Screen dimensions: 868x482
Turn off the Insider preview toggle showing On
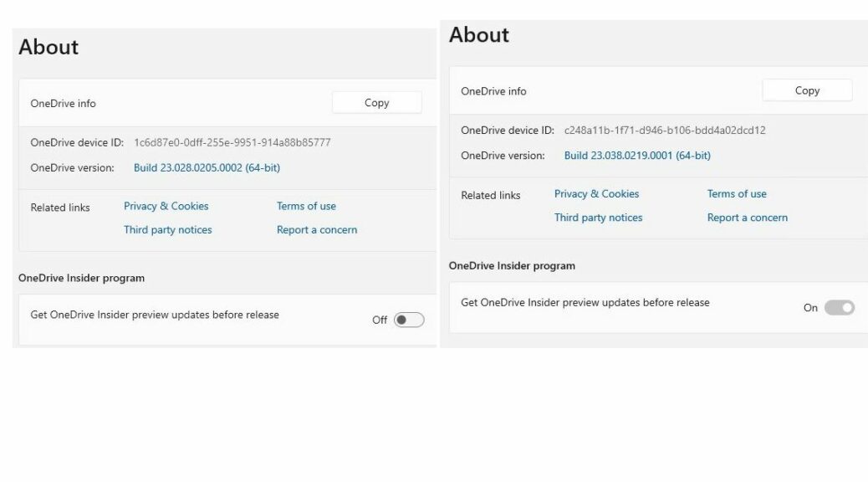[x=840, y=307]
